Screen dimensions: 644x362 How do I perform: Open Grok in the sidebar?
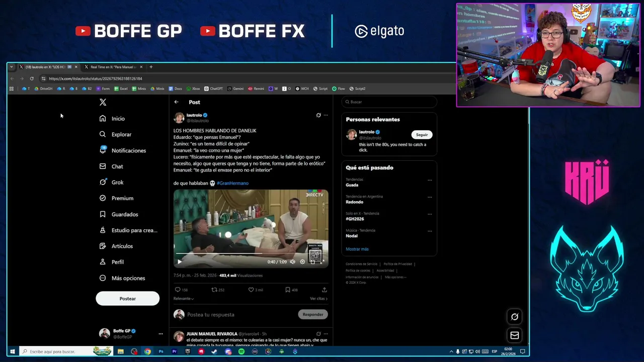point(111,182)
